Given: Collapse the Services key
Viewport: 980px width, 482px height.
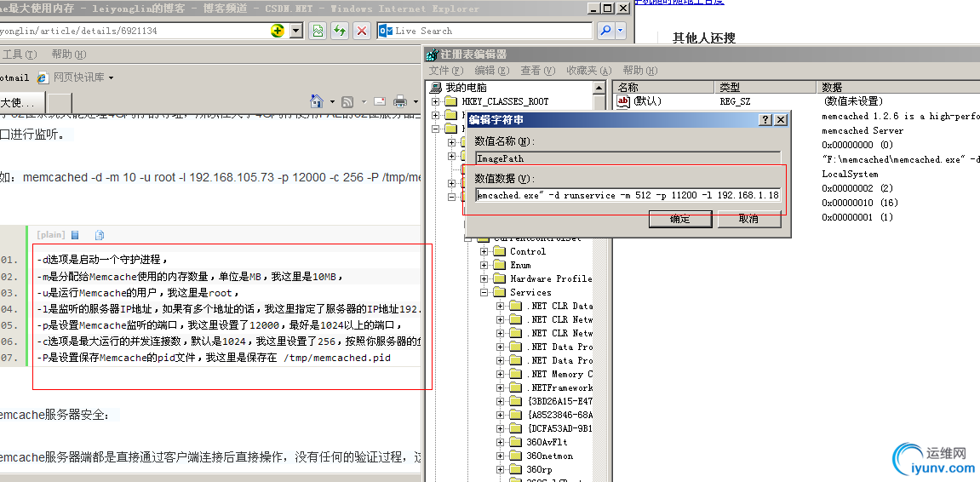Looking at the screenshot, I should click(484, 293).
